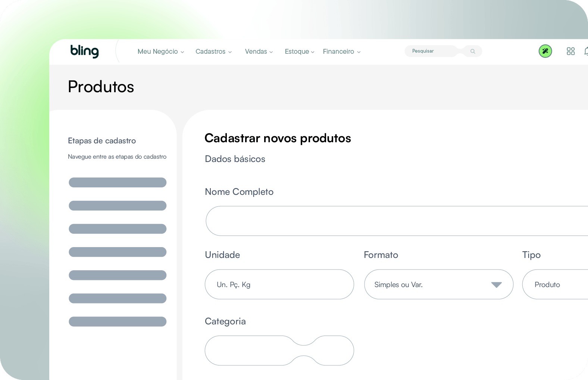Click the Etapas de cadastro heading
The height and width of the screenshot is (380, 588).
coord(102,141)
